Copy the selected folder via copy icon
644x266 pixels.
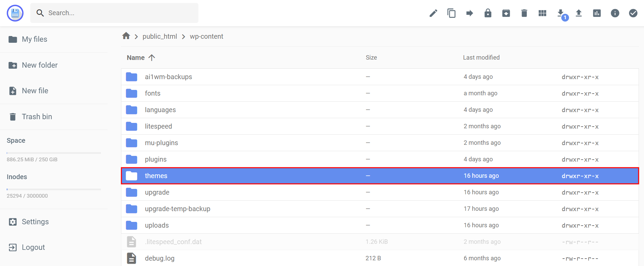[451, 13]
